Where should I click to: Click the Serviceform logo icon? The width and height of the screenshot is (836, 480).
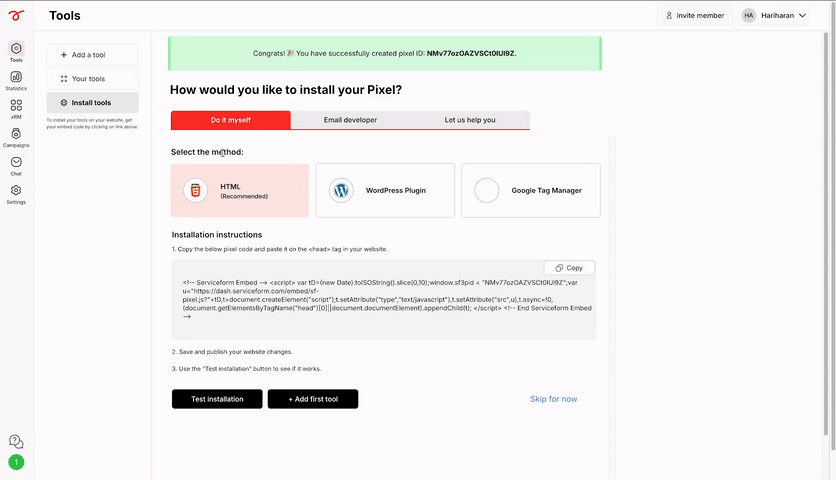(x=16, y=15)
